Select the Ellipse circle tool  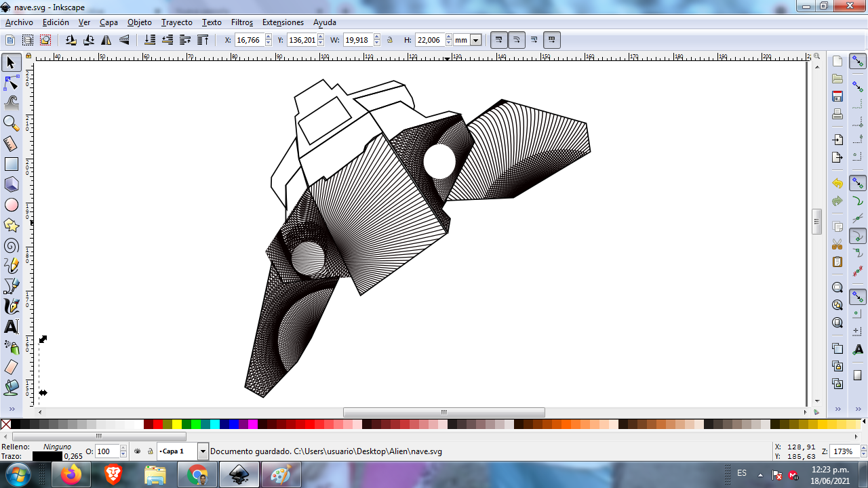(11, 205)
